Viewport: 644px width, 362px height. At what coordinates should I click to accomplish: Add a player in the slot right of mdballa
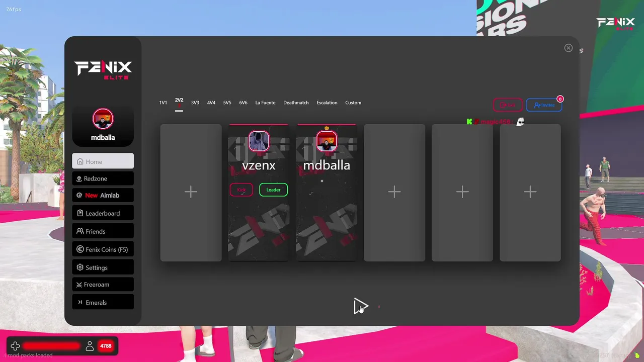click(x=394, y=193)
